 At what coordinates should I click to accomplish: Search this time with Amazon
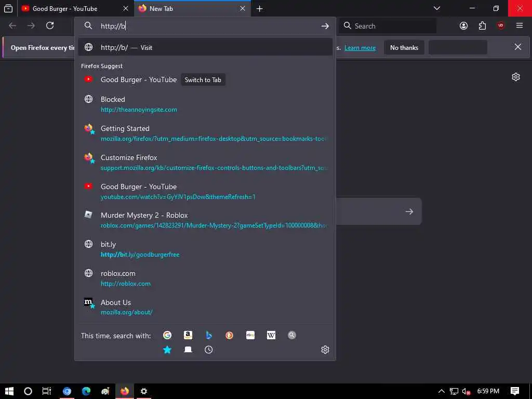(x=188, y=335)
